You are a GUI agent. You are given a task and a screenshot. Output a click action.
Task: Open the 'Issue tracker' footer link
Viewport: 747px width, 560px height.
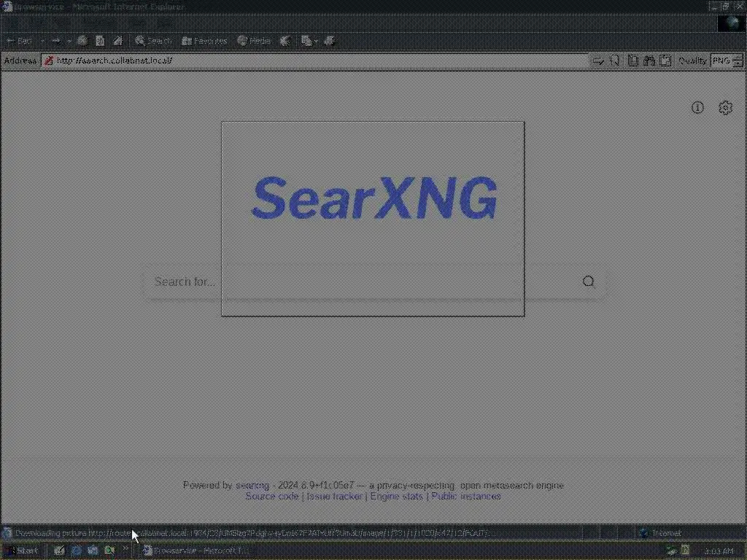(x=334, y=496)
